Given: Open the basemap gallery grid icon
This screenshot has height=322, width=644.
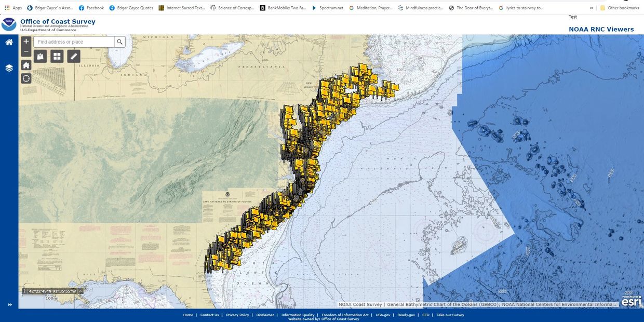Looking at the screenshot, I should point(57,56).
